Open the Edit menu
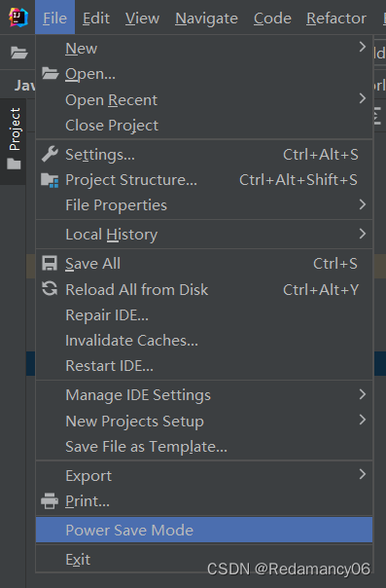Image resolution: width=386 pixels, height=588 pixels. 96,18
